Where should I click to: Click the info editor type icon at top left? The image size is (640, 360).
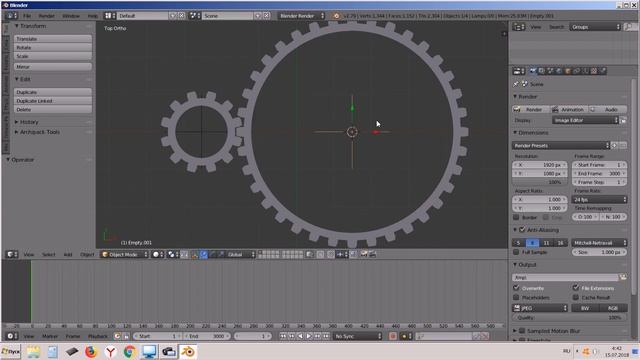12,16
